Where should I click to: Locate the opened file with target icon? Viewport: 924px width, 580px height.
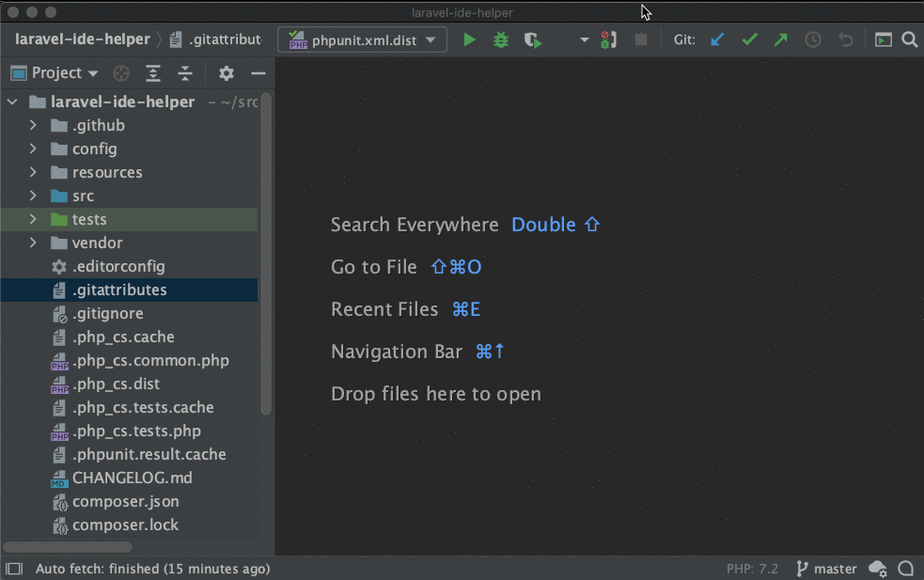pos(121,73)
